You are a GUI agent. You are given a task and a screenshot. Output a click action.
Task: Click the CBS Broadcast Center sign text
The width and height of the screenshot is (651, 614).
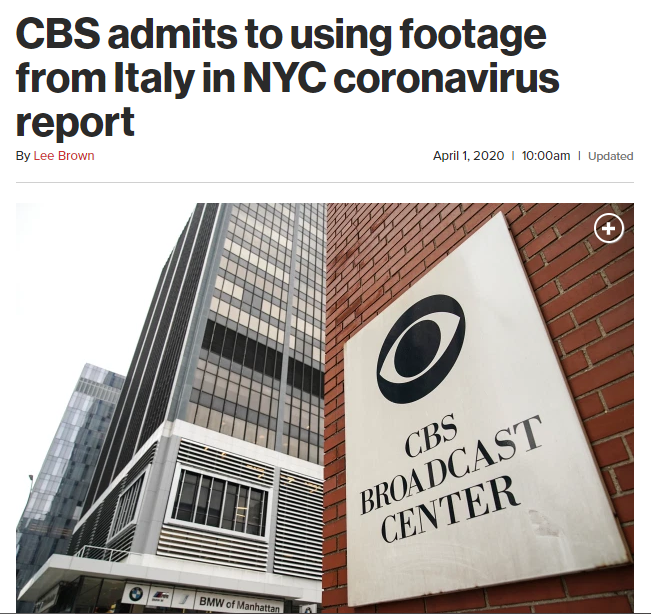(x=450, y=477)
